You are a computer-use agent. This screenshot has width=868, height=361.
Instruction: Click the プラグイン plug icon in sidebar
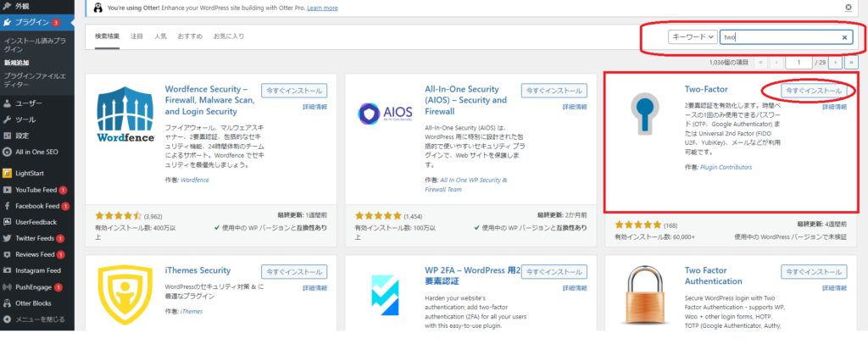coord(7,23)
